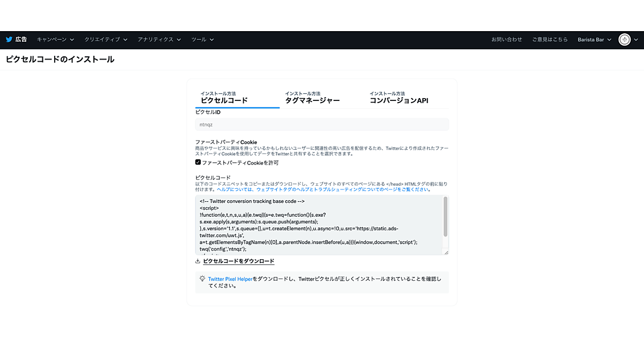Click the chevron next to the profile avatar
The height and width of the screenshot is (338, 644).
(x=636, y=39)
